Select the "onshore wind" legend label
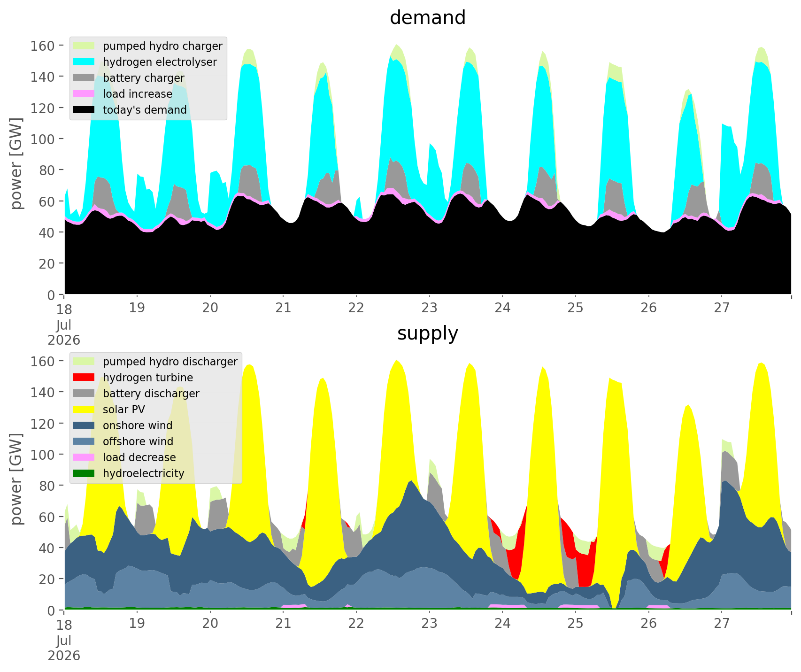The image size is (801, 672). point(138,425)
